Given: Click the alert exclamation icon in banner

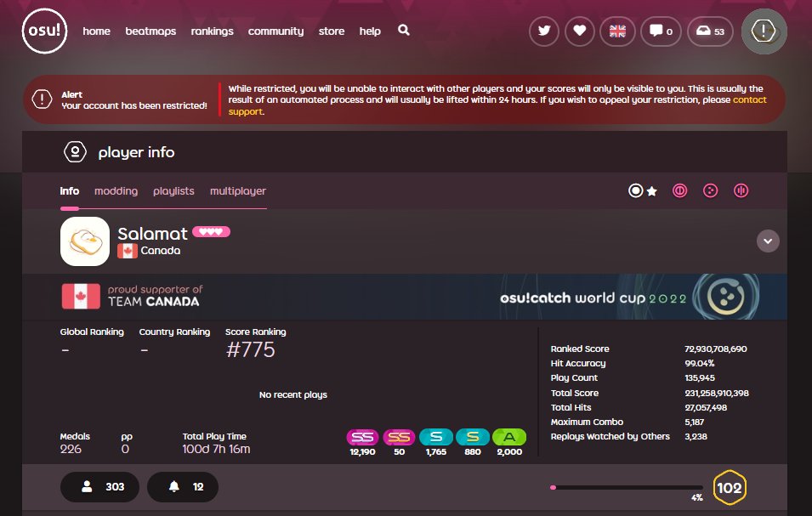Looking at the screenshot, I should (x=42, y=99).
